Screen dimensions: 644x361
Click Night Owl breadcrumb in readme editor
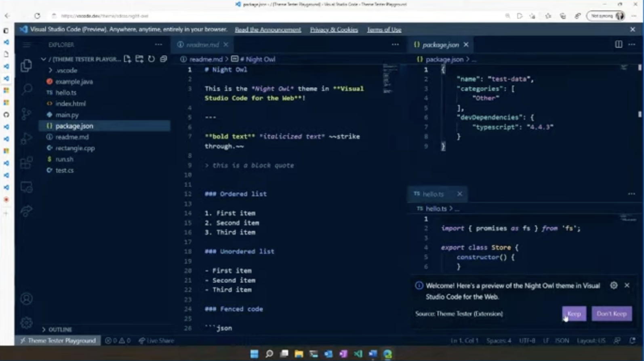[257, 59]
